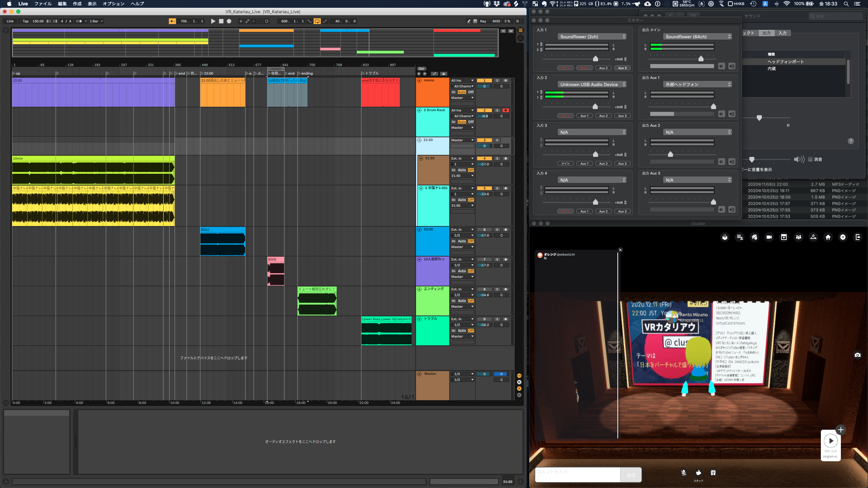Open cluster settings gear icon
This screenshot has width=868, height=488.
[843, 237]
